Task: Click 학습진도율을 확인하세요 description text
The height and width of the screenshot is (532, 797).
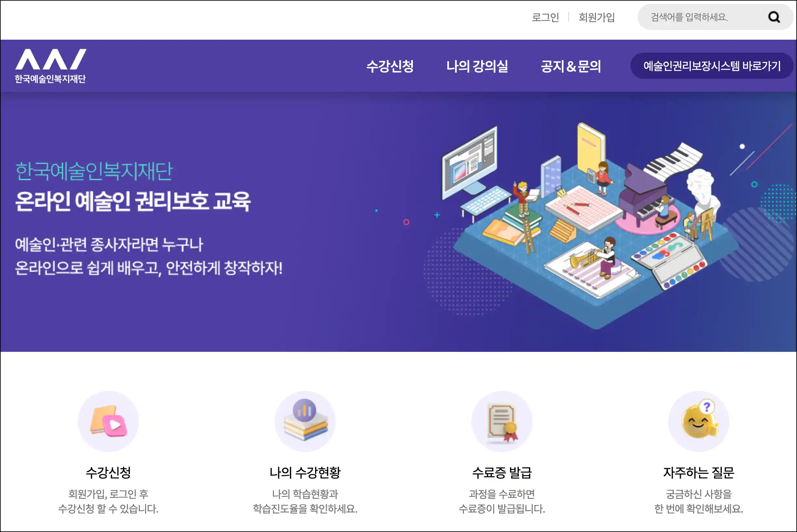Action: [x=305, y=509]
